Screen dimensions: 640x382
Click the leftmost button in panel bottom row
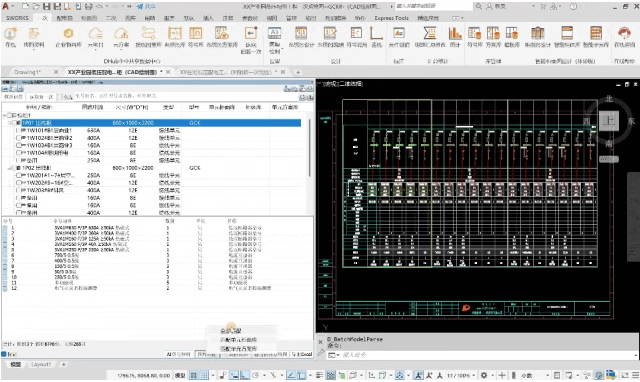coord(179,354)
